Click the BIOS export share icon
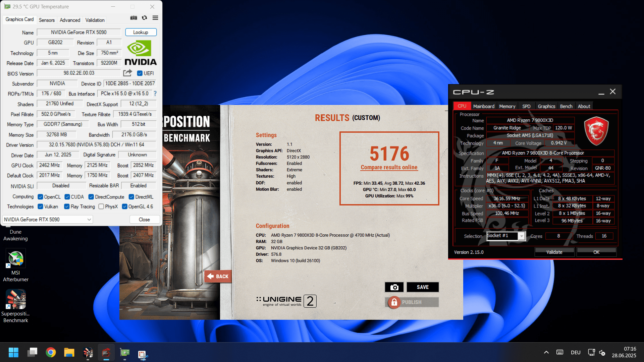Viewport: 644px width, 362px height. pos(127,73)
